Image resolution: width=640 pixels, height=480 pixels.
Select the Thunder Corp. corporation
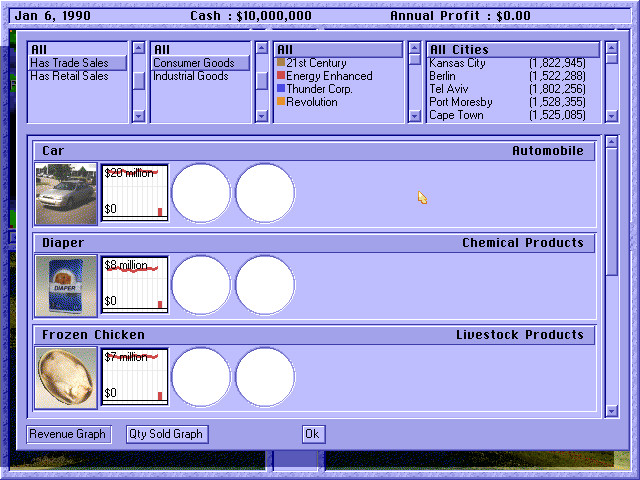[x=339, y=89]
